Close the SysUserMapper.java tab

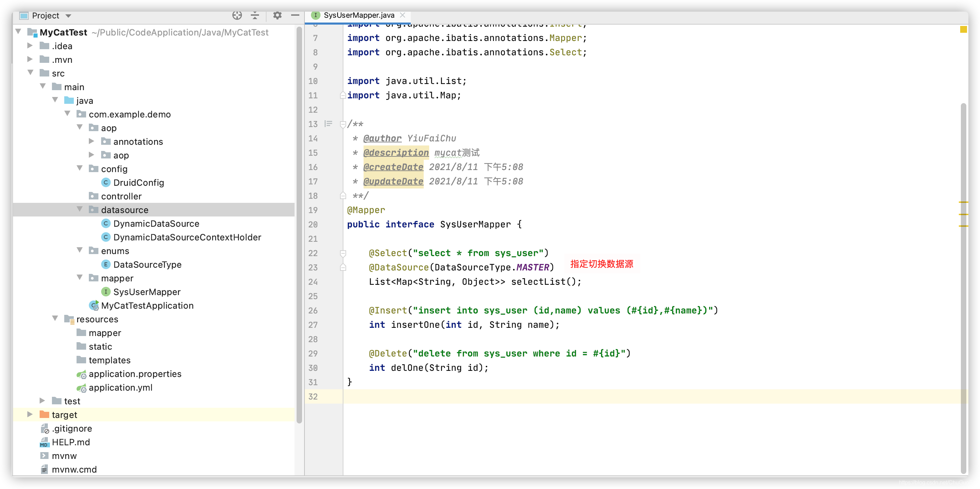tap(403, 15)
